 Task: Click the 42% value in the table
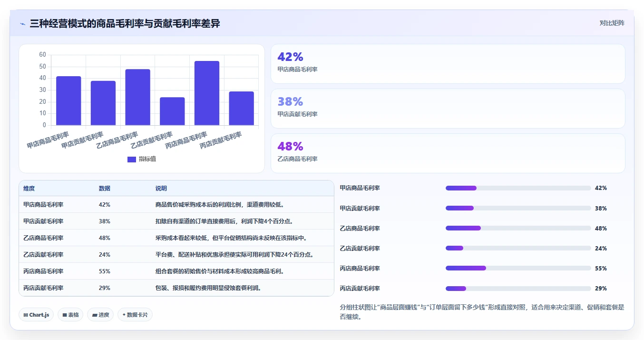105,204
